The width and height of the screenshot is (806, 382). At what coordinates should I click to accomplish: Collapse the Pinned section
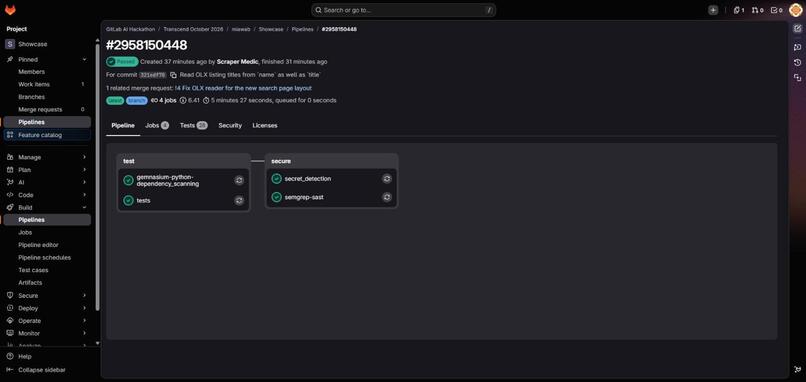[x=84, y=60]
